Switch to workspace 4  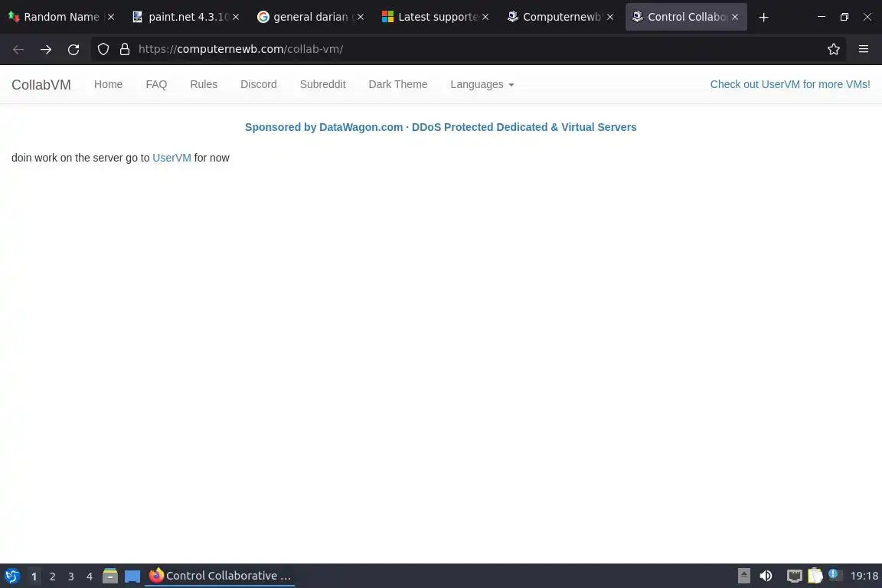click(x=90, y=577)
